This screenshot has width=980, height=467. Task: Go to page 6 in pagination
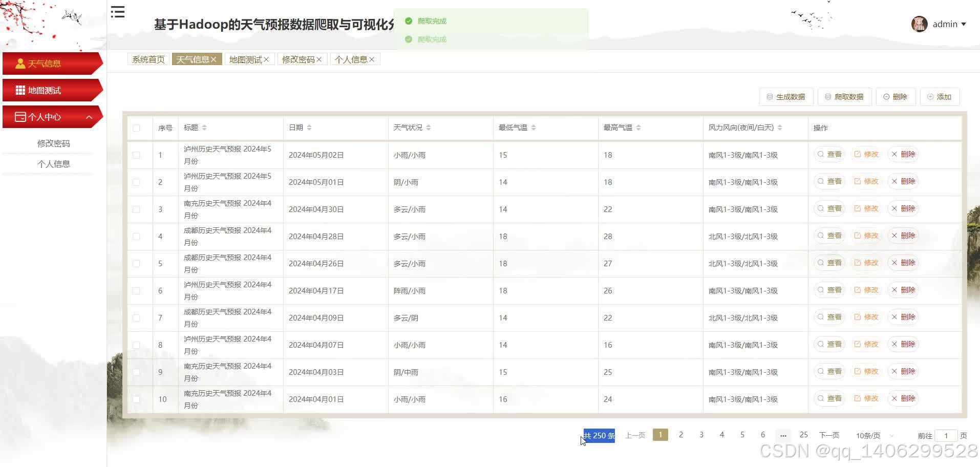coord(762,435)
